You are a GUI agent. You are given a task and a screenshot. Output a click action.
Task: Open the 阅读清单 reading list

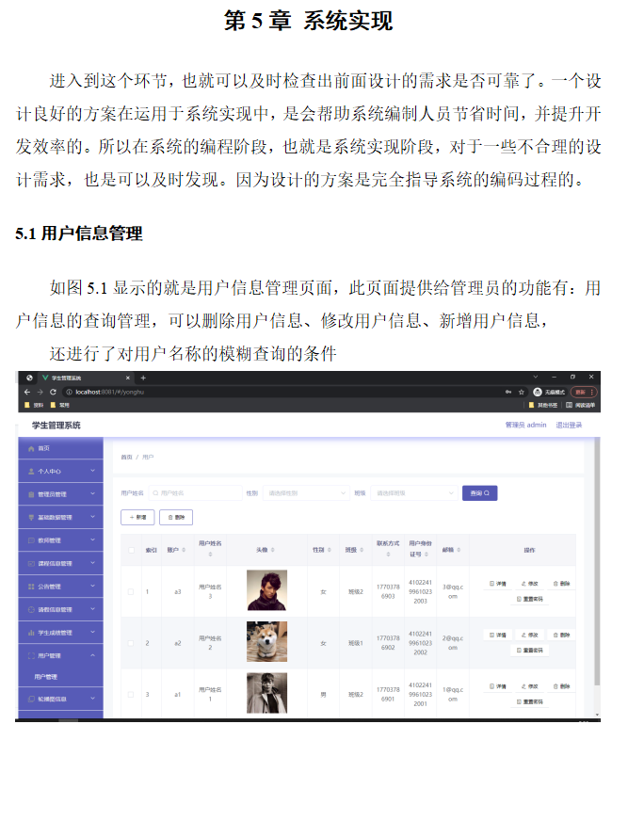pos(581,405)
